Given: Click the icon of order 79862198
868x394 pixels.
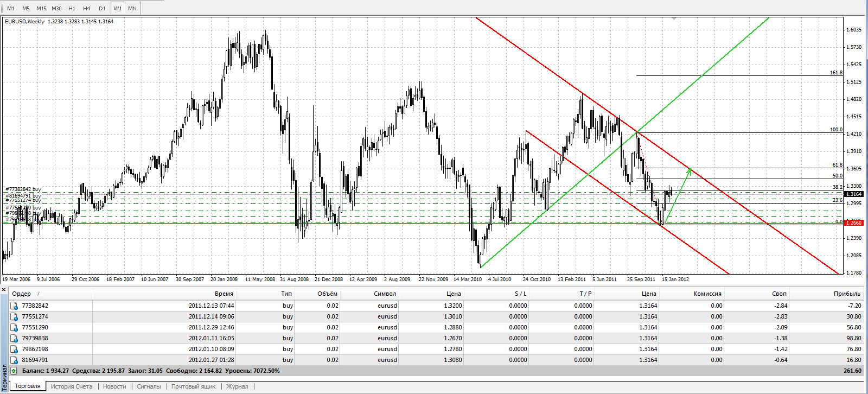Looking at the screenshot, I should (x=15, y=349).
